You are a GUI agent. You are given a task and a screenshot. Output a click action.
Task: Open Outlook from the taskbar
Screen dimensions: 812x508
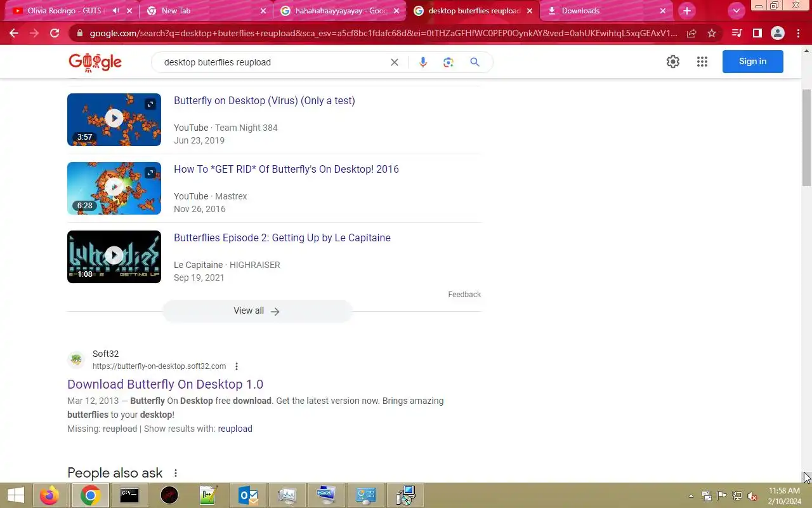click(248, 495)
